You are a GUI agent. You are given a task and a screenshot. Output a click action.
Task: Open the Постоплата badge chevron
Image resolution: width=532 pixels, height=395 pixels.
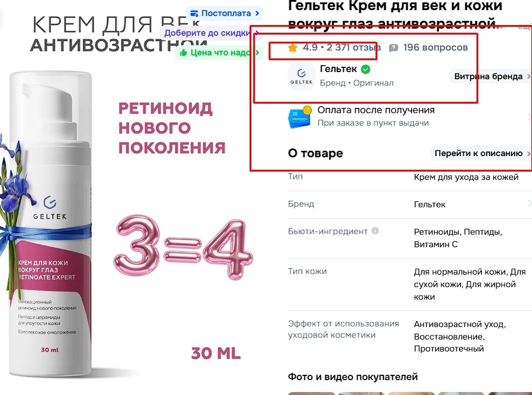[x=257, y=13]
